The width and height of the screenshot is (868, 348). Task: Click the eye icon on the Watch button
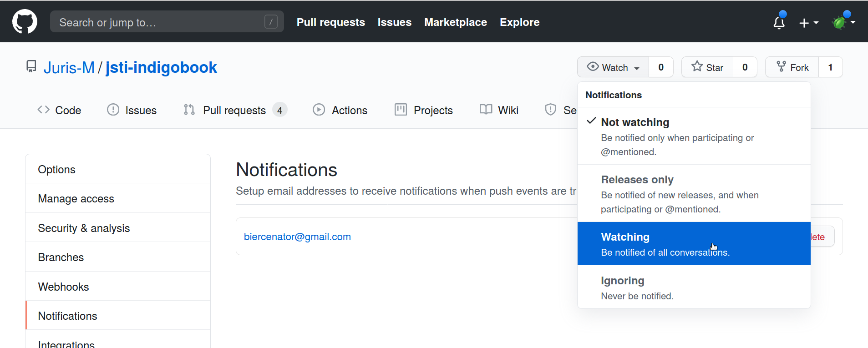(x=593, y=67)
